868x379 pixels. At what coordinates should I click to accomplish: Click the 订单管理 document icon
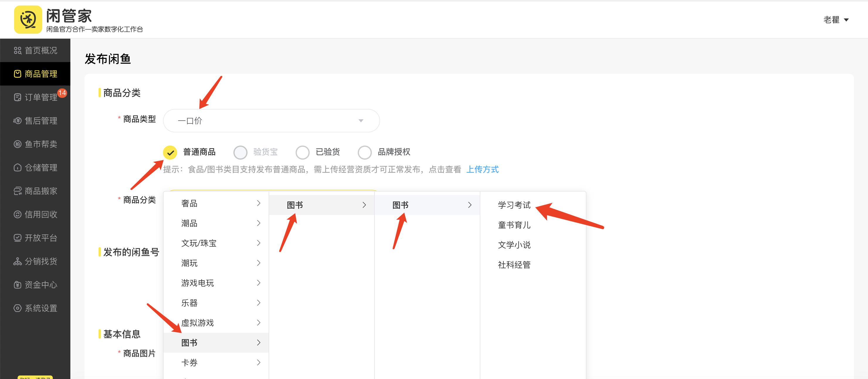tap(18, 97)
